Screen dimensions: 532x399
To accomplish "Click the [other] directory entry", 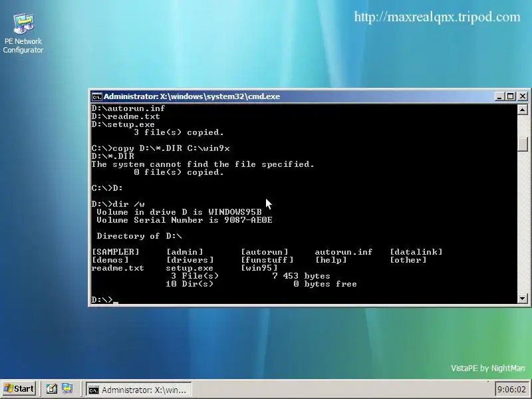I will click(x=408, y=260).
